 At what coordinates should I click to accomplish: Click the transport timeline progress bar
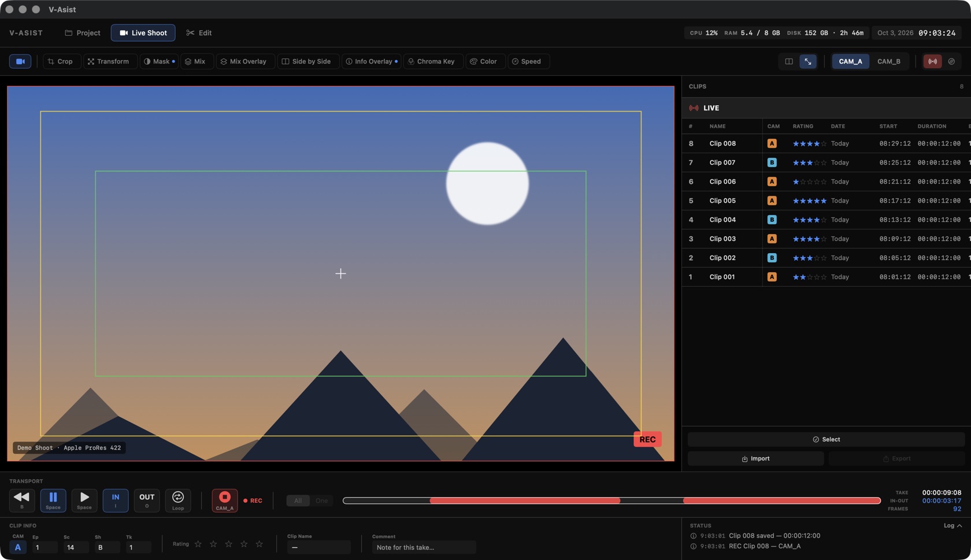[x=611, y=500]
